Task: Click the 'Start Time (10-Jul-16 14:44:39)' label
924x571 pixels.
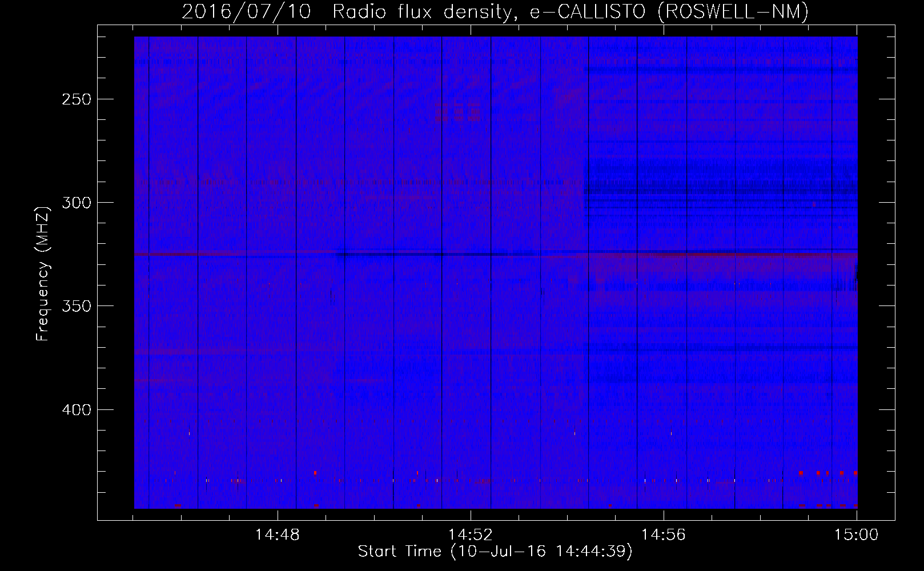Action: coord(495,552)
